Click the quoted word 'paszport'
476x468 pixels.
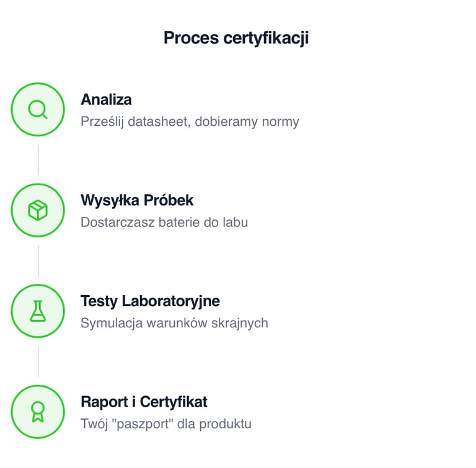(141, 424)
